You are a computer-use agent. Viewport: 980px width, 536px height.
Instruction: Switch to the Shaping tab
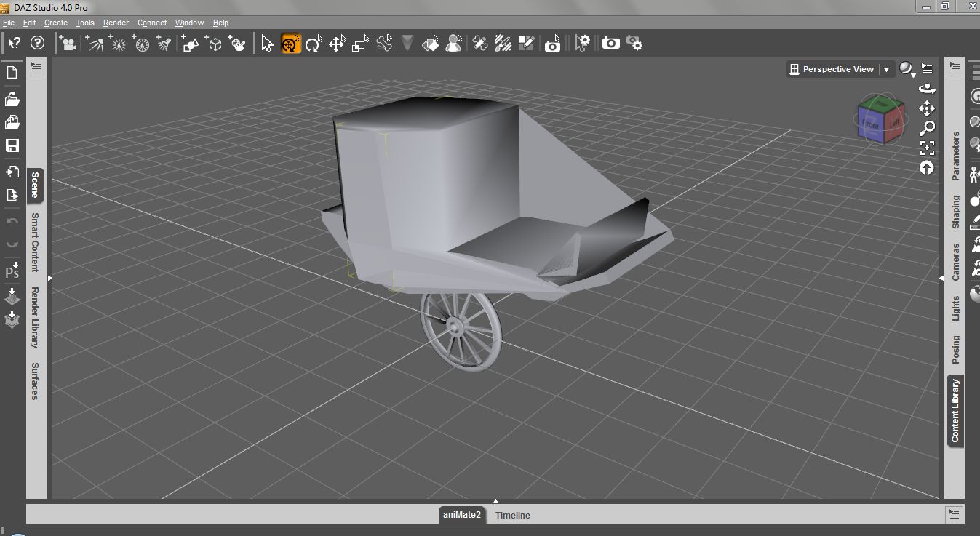[x=955, y=212]
